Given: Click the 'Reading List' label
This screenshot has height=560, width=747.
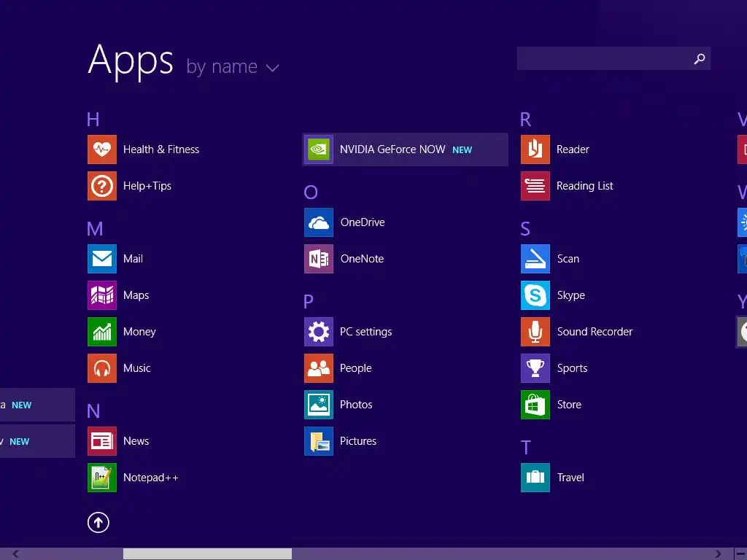Looking at the screenshot, I should [x=584, y=186].
